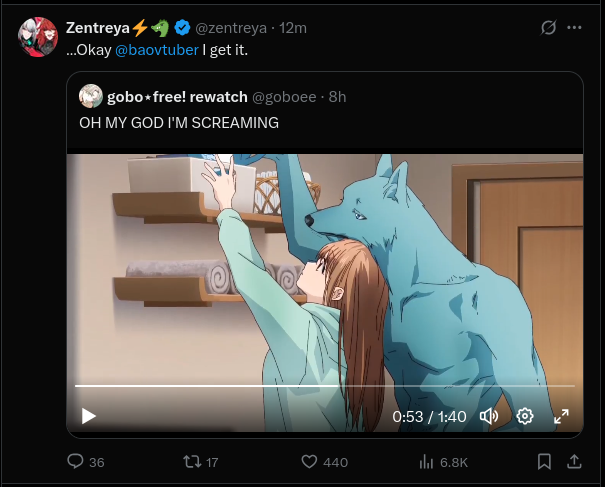Play the video
Viewport: 605px width, 487px height.
pos(89,416)
